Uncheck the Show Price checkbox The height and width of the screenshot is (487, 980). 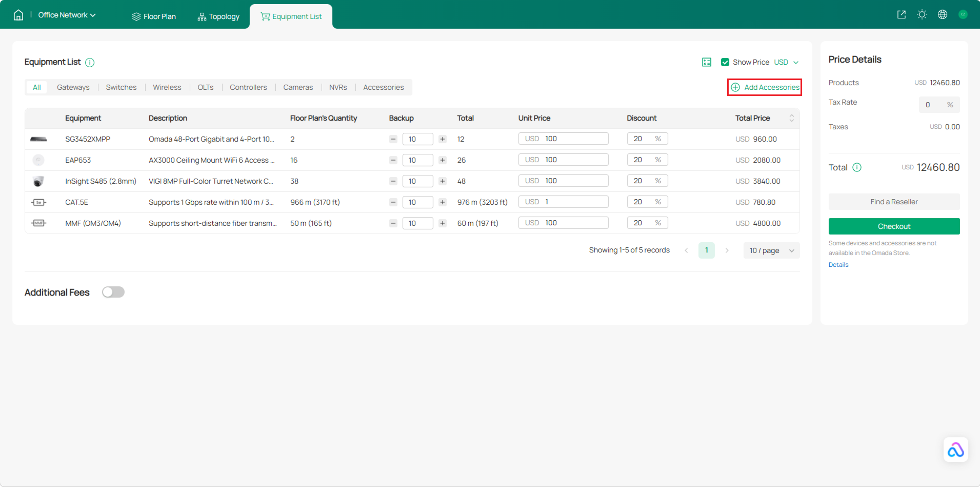(x=725, y=62)
